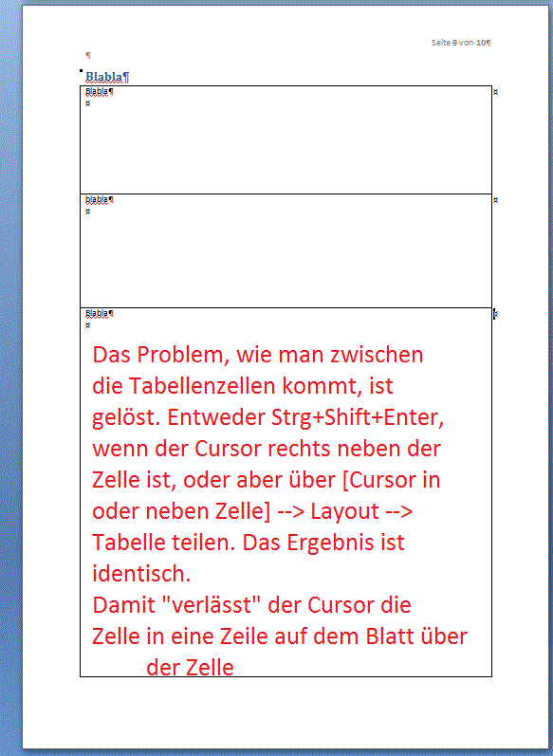Image resolution: width=553 pixels, height=756 pixels.
Task: Click the page header text "Seite 9 von 10"
Action: tap(460, 43)
